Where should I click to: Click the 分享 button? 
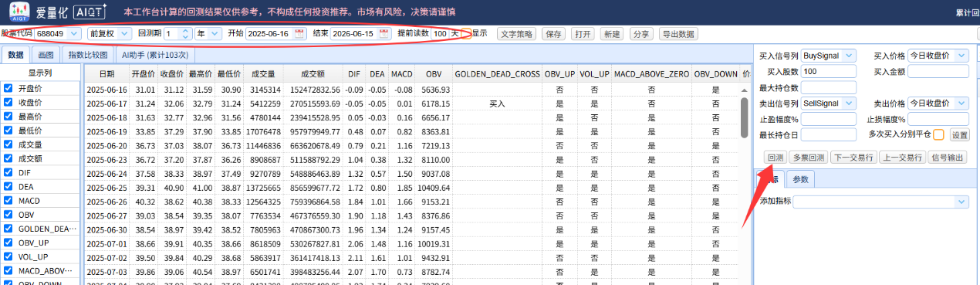coord(641,34)
